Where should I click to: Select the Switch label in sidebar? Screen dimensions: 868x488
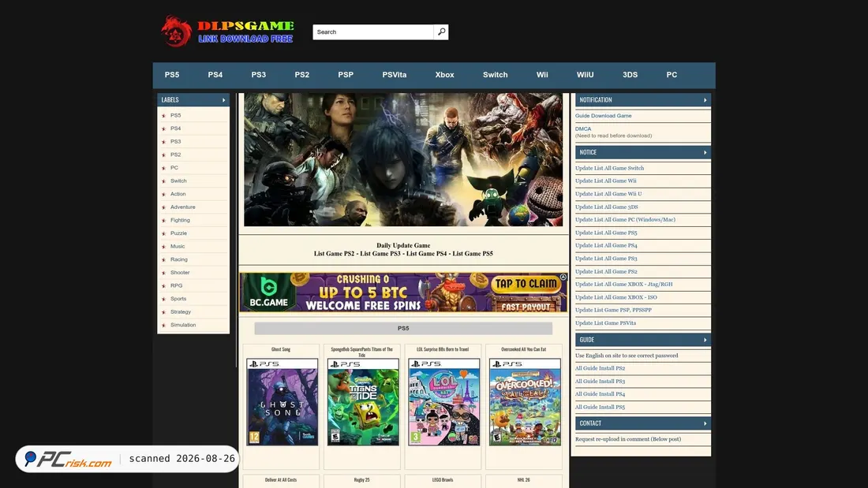[178, 181]
